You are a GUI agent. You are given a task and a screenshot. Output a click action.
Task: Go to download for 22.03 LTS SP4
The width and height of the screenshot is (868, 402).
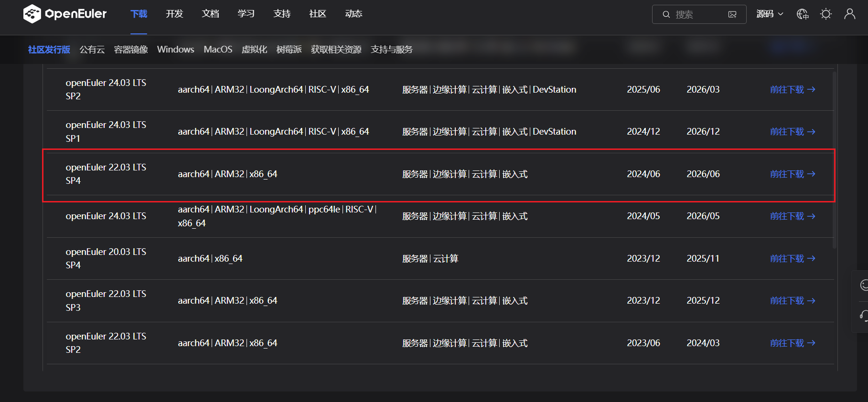(x=793, y=174)
